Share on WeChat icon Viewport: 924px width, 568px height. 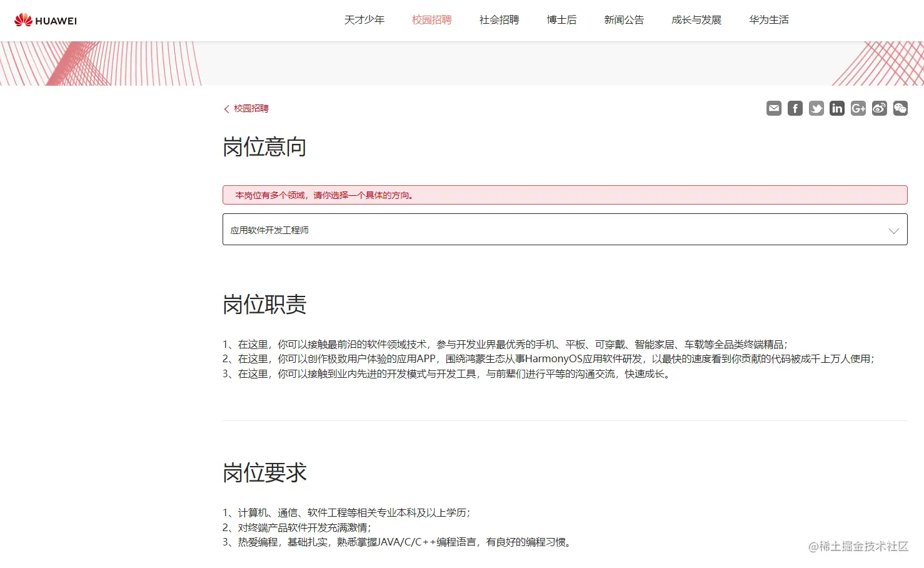click(x=900, y=108)
